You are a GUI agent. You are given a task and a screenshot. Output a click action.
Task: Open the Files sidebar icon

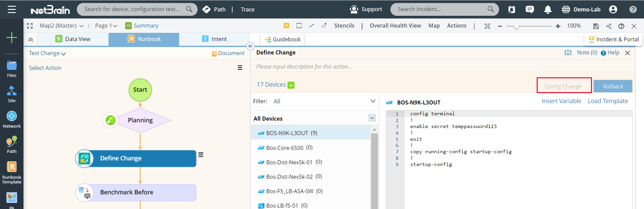click(12, 69)
